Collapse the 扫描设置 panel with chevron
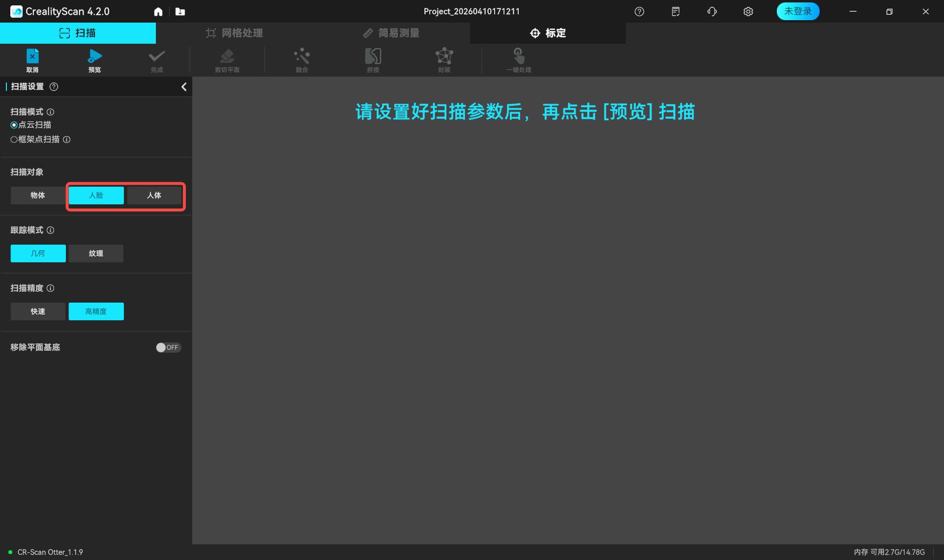 184,86
